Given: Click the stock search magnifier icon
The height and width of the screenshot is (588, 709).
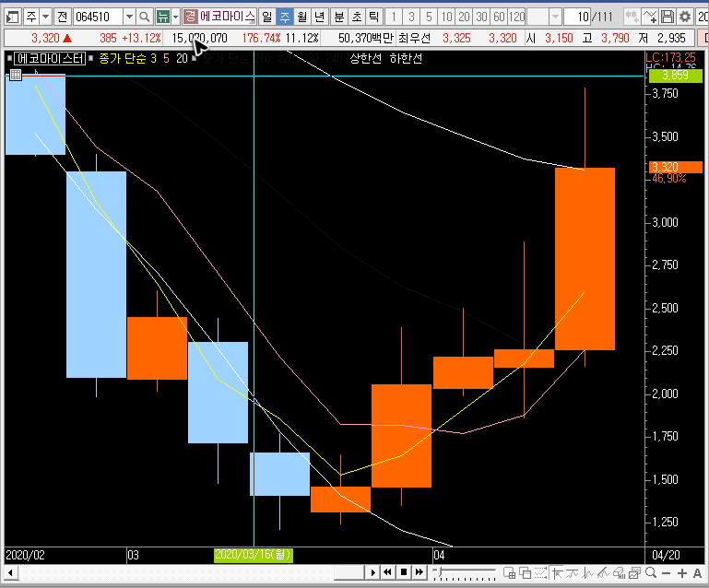Looking at the screenshot, I should [x=144, y=18].
